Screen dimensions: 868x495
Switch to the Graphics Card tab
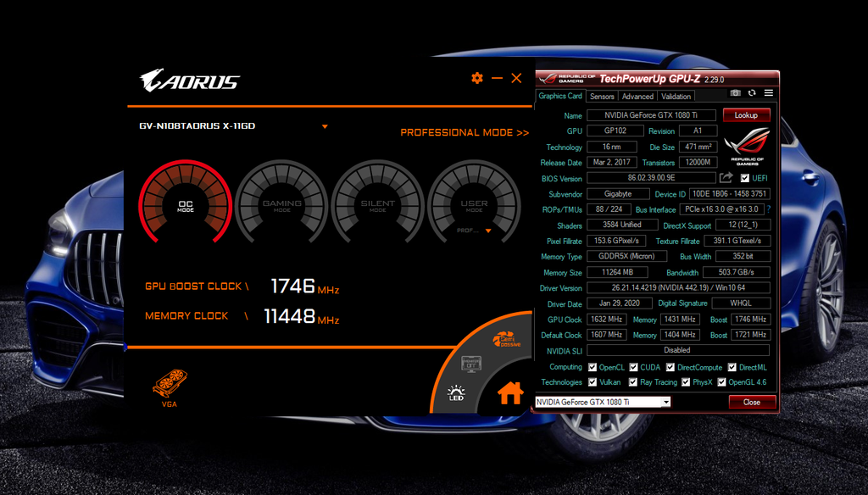click(x=560, y=96)
